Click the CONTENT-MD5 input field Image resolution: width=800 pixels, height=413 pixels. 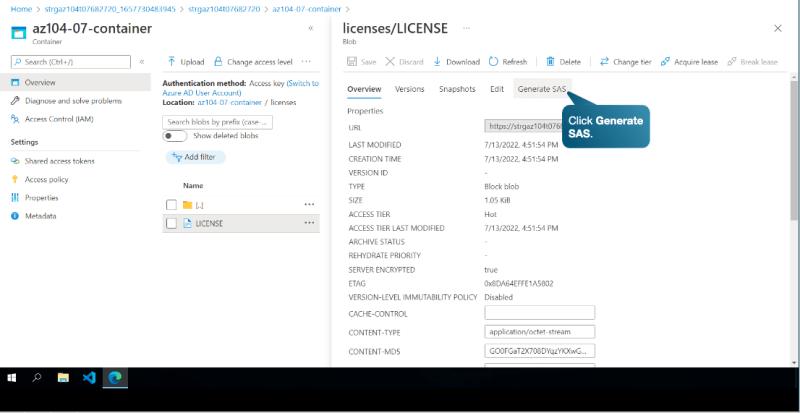pyautogui.click(x=540, y=351)
